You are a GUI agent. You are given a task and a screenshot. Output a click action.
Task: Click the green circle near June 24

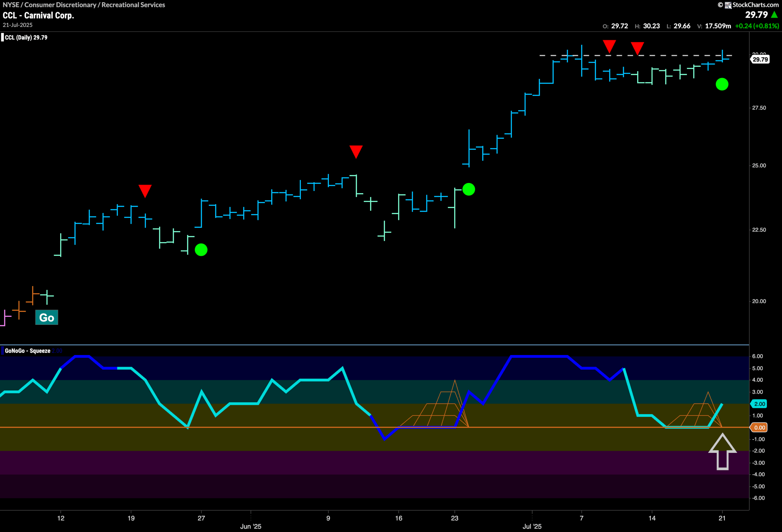pos(469,189)
